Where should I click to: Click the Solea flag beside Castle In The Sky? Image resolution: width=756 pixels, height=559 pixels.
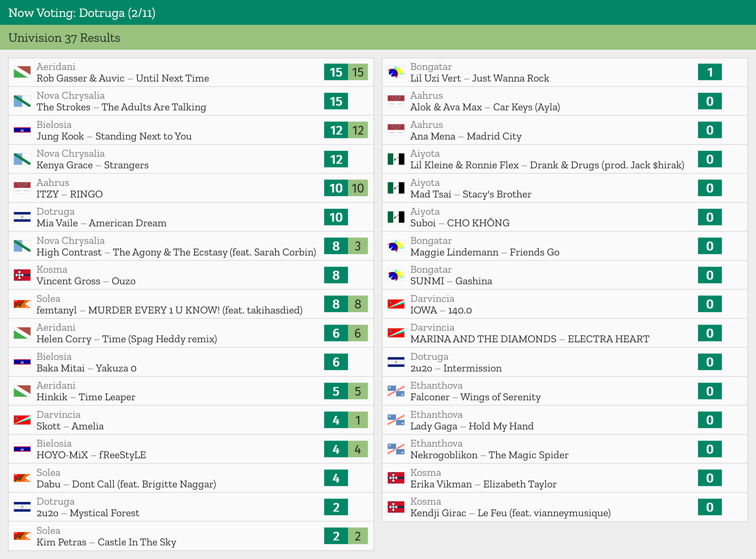point(22,536)
